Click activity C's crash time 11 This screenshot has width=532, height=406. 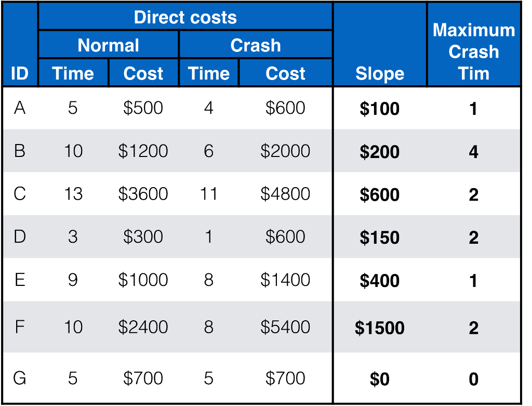point(208,194)
